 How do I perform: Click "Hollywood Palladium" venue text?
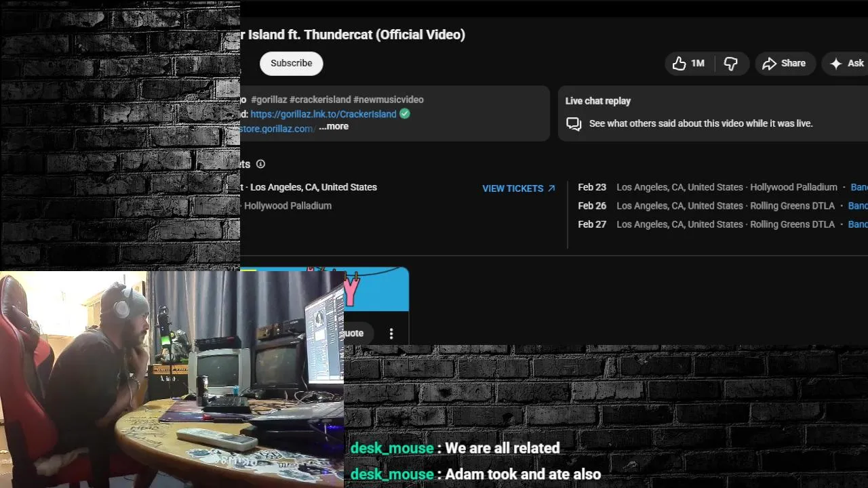[288, 205]
